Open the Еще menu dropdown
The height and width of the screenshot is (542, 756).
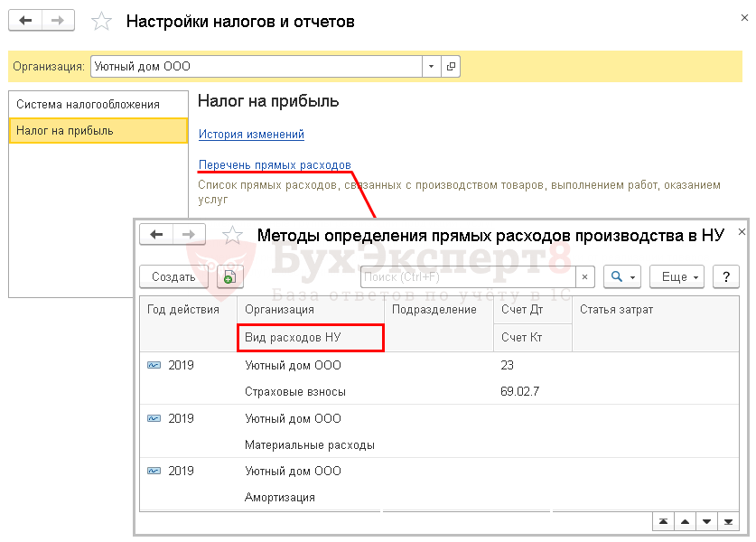(679, 277)
